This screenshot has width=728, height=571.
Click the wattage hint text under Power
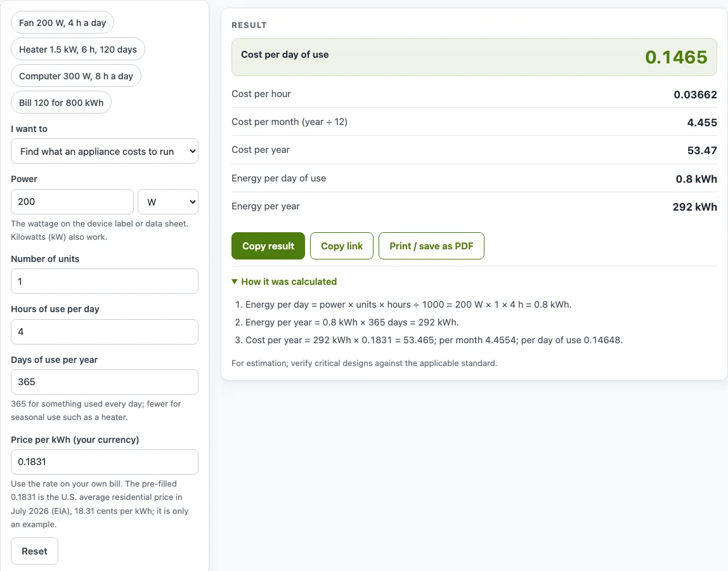(x=100, y=230)
